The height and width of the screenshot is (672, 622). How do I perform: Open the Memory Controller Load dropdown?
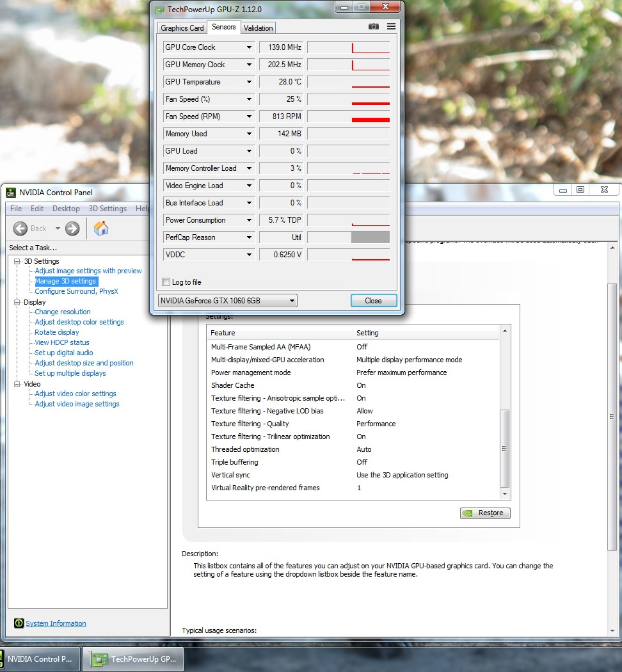(x=249, y=168)
